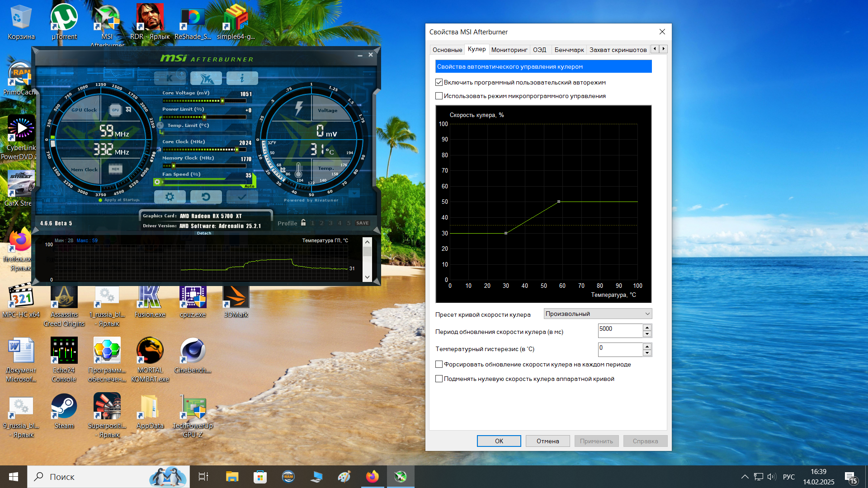Screen dimensions: 868x488
Task: Switch to the Мониторинг tab
Action: click(509, 50)
